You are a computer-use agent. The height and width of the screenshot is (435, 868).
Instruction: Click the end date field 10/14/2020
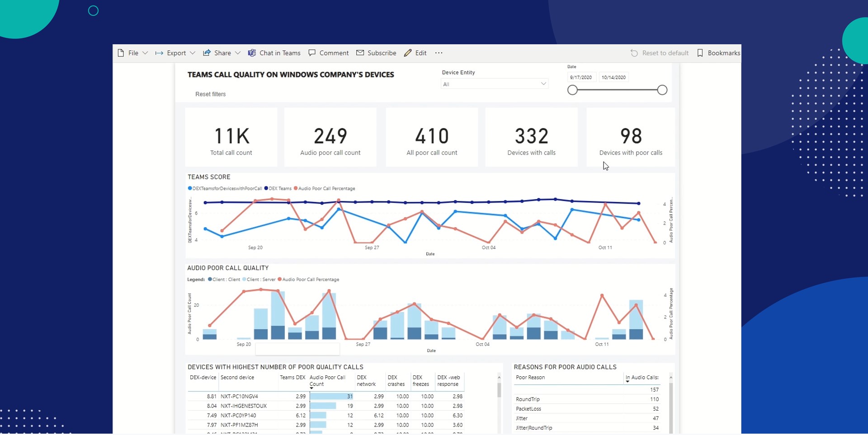[x=614, y=77]
